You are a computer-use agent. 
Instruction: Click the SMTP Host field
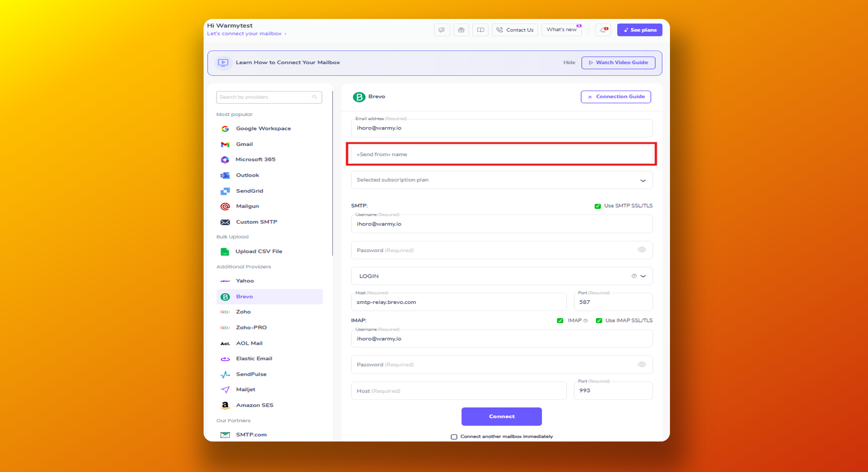tap(459, 302)
